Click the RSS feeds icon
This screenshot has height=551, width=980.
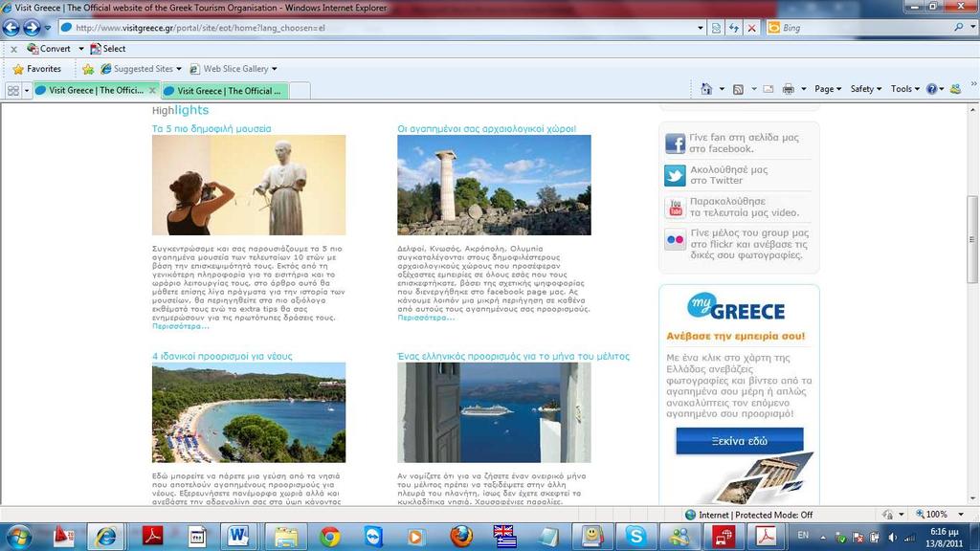(x=738, y=89)
